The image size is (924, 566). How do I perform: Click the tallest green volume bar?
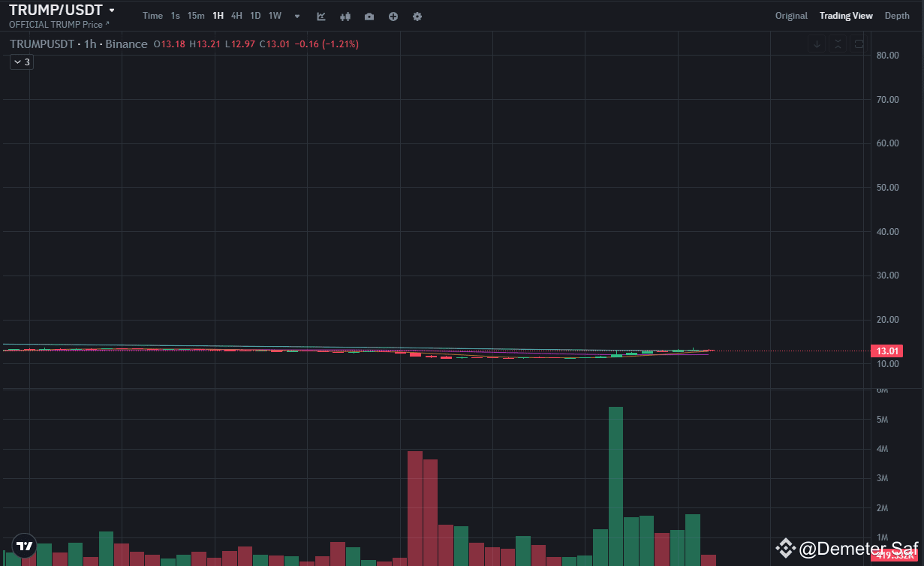coord(615,484)
